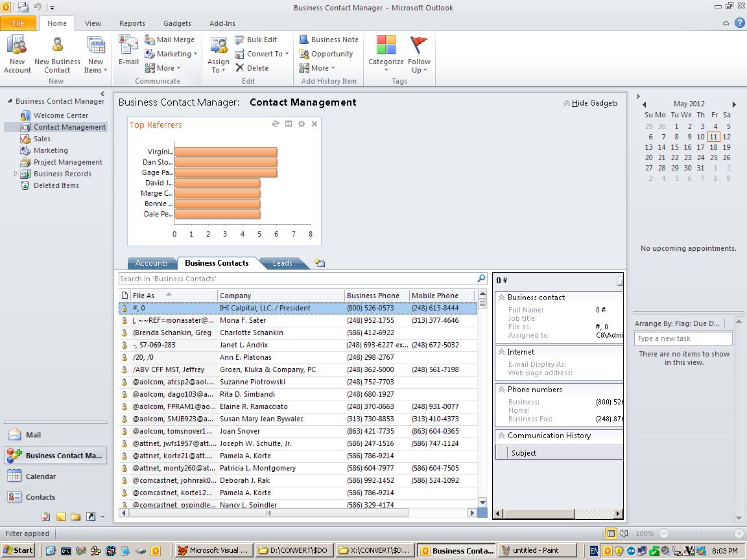Expand the Business Records tree node

16,174
